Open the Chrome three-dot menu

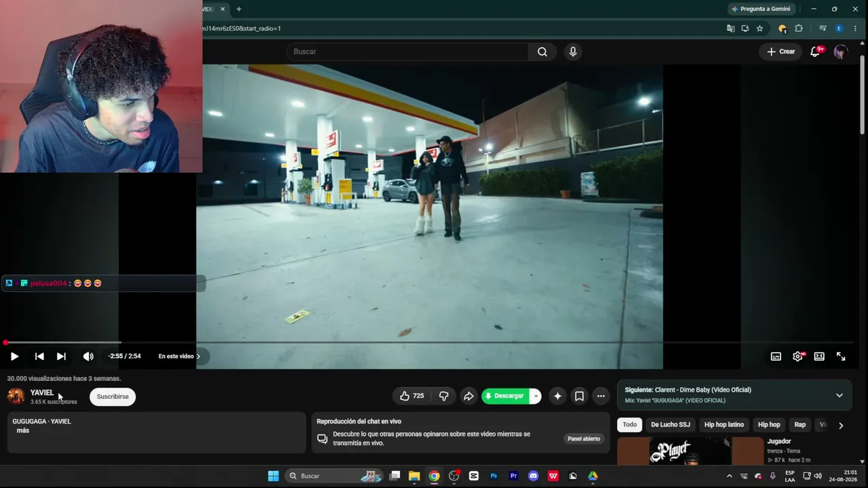[855, 28]
